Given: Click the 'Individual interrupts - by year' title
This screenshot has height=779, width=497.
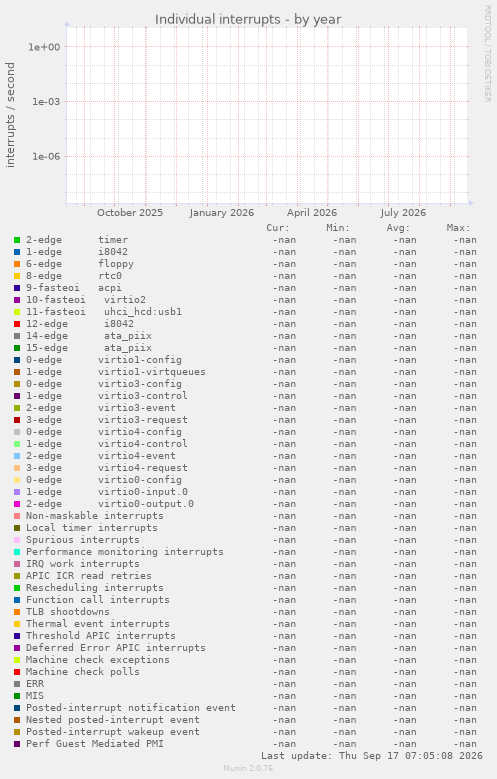Looking at the screenshot, I should (248, 19).
